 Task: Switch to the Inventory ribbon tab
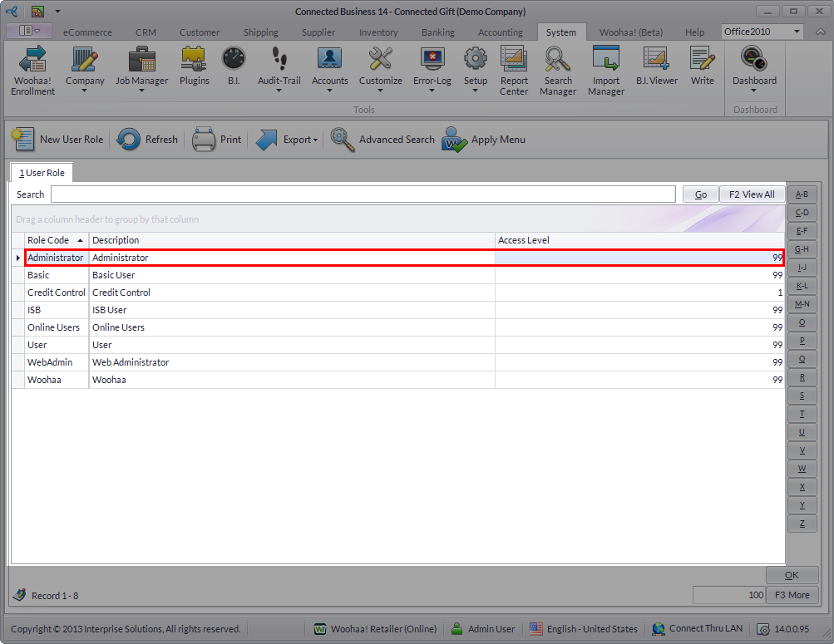(x=378, y=32)
